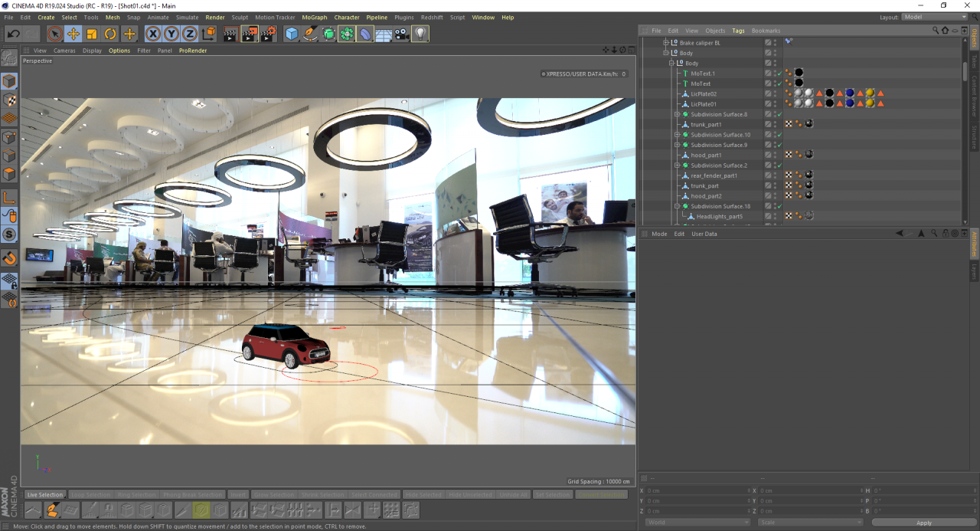Screen dimensions: 980x531
Task: Open the Layout dropdown showing Model
Action: coord(935,17)
